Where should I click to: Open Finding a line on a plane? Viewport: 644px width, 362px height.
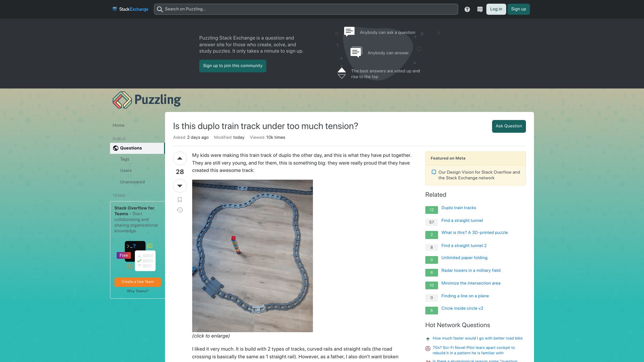(465, 296)
